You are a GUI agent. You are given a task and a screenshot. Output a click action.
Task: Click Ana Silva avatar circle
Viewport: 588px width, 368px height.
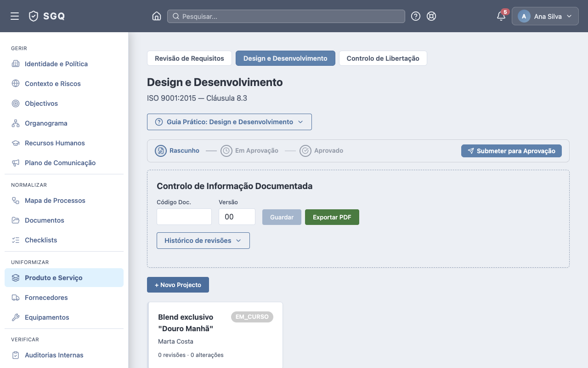point(524,16)
